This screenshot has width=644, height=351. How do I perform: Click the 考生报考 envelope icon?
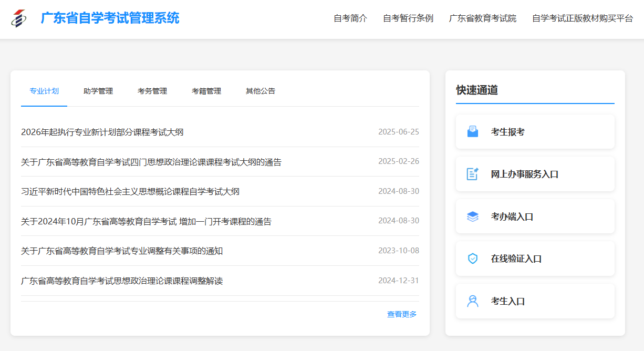(x=473, y=132)
